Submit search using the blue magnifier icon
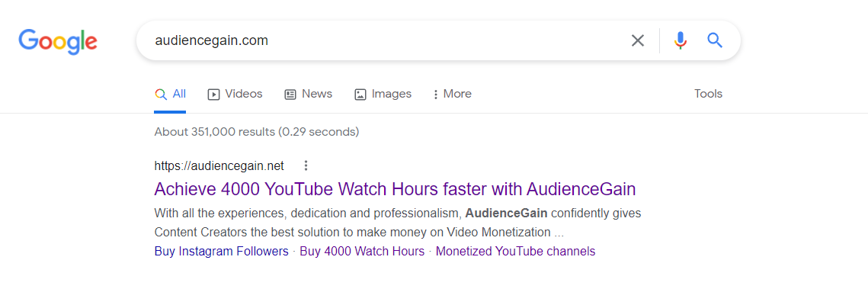The image size is (868, 289). [715, 40]
